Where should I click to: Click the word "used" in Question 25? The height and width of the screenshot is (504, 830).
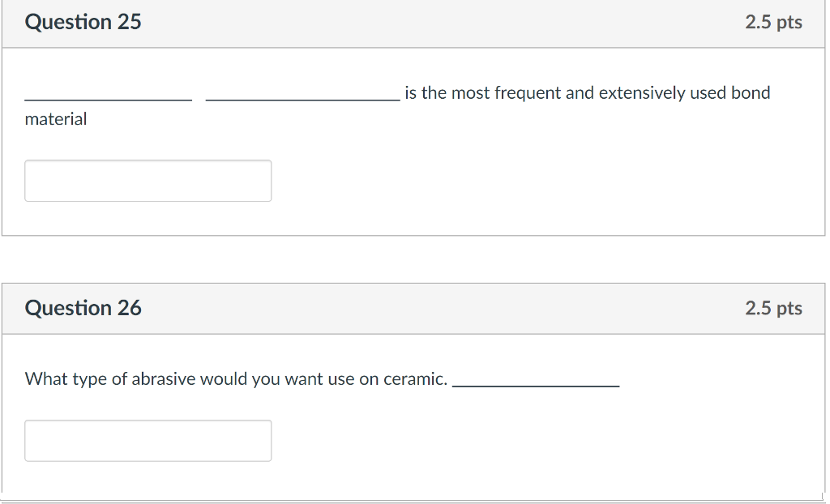click(708, 93)
